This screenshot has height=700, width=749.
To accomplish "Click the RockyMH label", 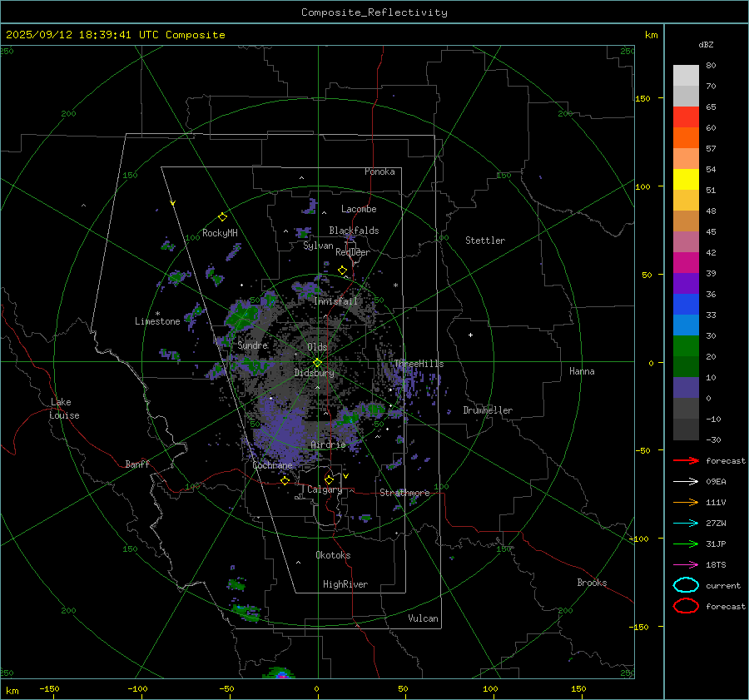I will pos(220,233).
